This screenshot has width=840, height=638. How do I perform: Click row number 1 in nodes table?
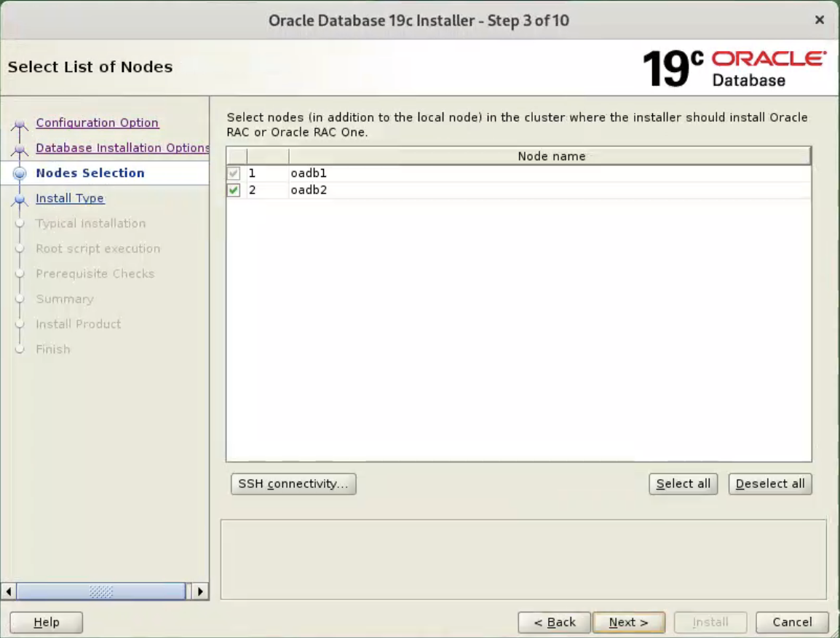(x=268, y=173)
